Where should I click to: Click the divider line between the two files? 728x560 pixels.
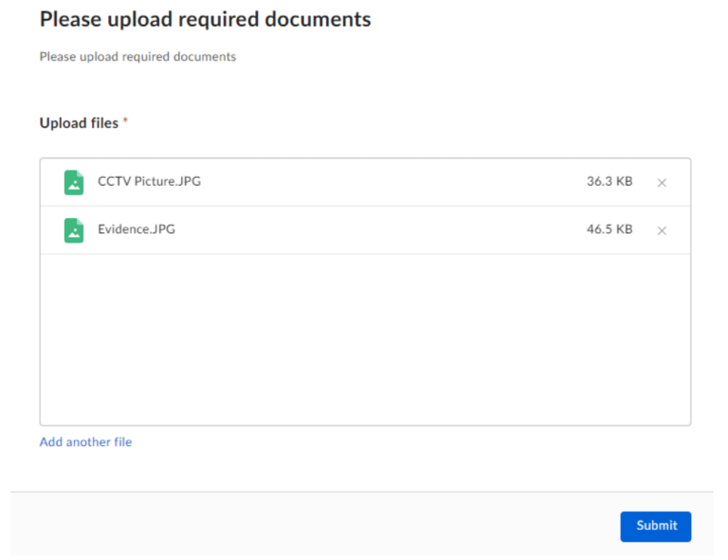365,207
